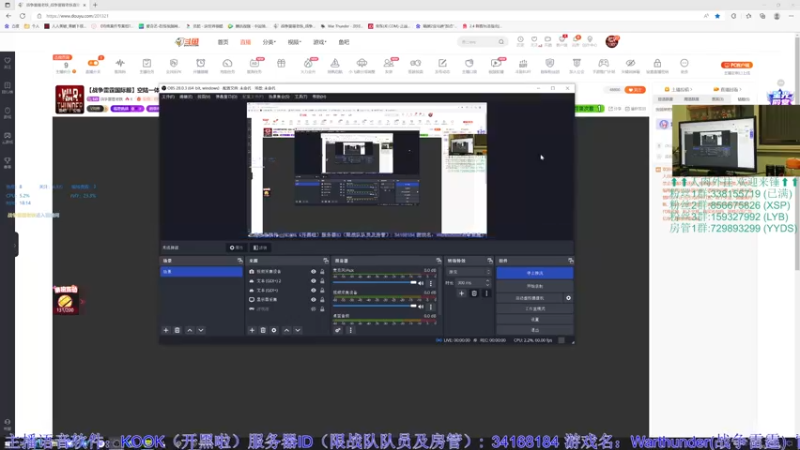Open transition properties three-dot icon
This screenshot has width=800, height=450.
coord(486,293)
